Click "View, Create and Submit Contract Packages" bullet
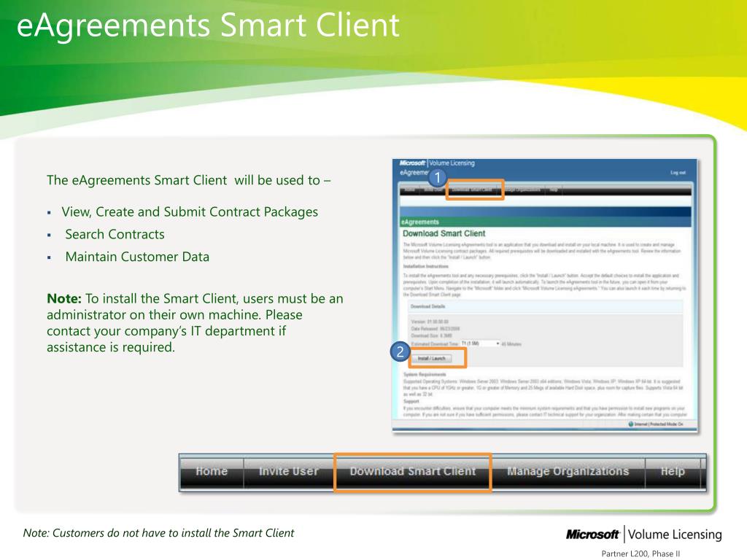747x560 pixels. (x=190, y=212)
